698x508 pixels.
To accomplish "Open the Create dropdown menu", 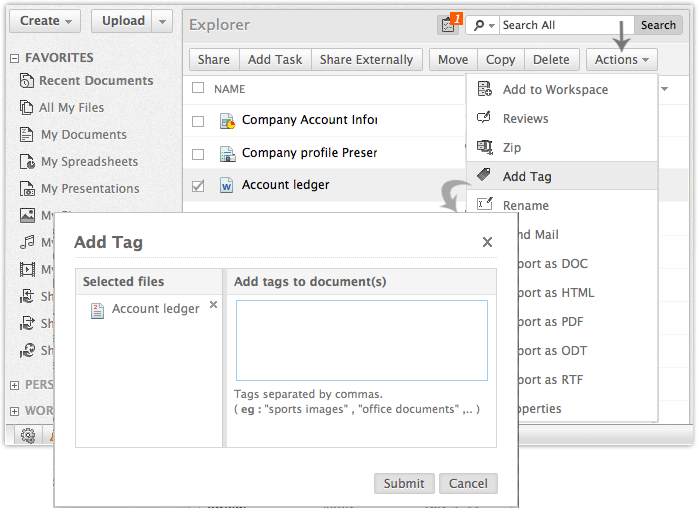I will coord(47,20).
